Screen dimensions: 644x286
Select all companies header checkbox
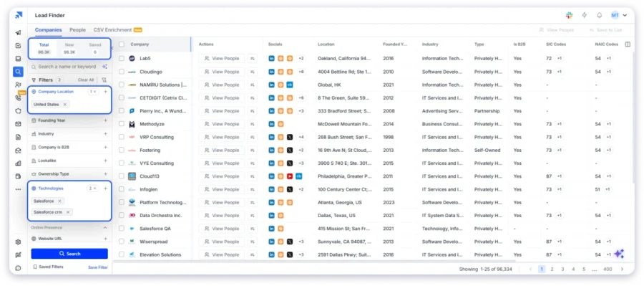point(122,44)
